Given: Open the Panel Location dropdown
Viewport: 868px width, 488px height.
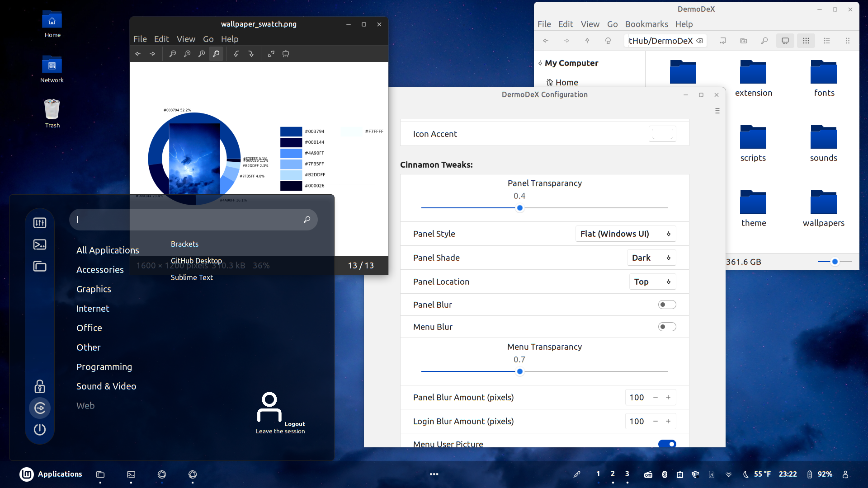Looking at the screenshot, I should point(652,282).
